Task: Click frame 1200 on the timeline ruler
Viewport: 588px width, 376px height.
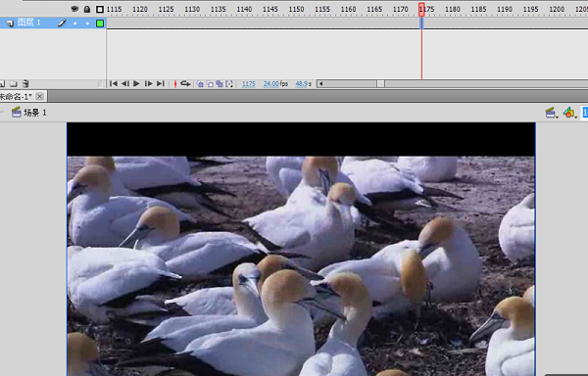Action: click(557, 9)
